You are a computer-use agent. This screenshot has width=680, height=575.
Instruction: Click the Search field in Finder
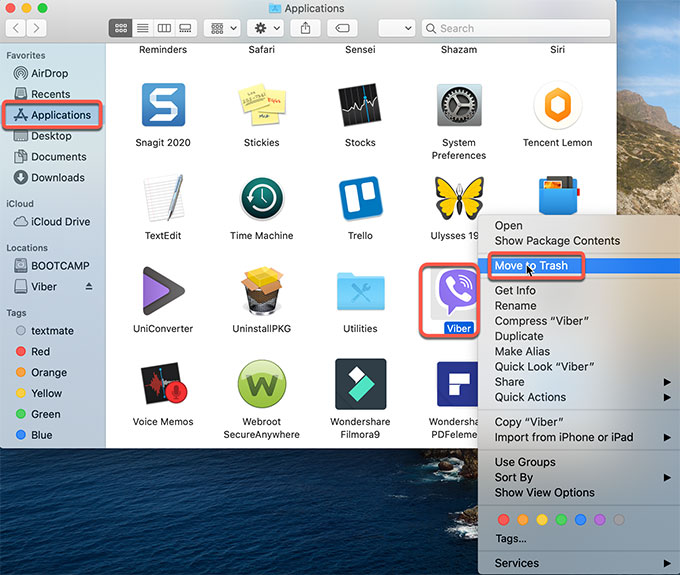coord(516,28)
